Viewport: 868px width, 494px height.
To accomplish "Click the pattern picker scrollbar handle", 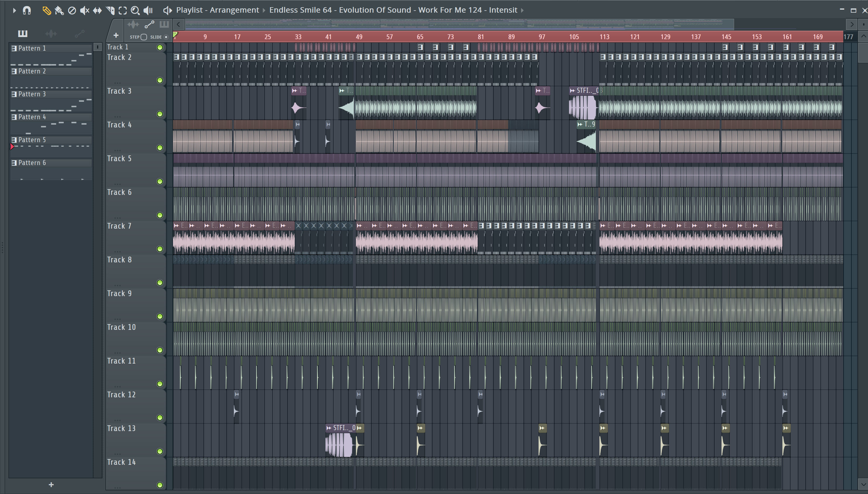I will [x=98, y=47].
